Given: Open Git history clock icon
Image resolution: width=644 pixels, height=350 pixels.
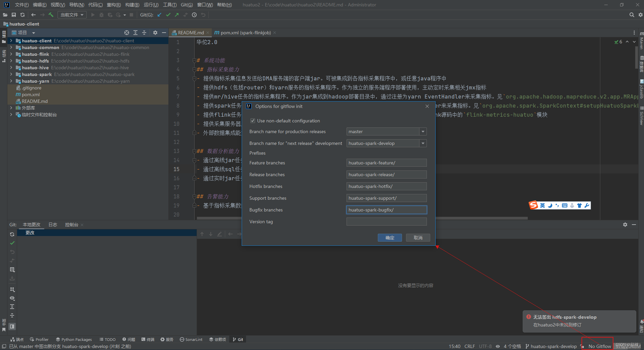Looking at the screenshot, I should click(x=194, y=15).
